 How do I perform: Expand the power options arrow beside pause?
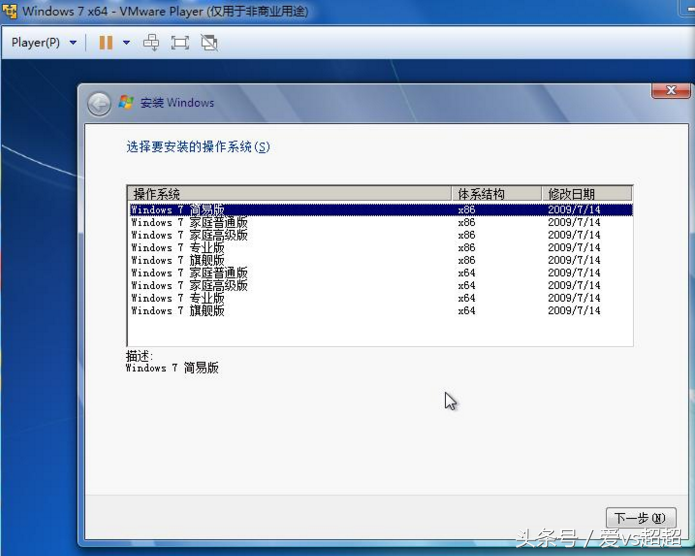126,43
